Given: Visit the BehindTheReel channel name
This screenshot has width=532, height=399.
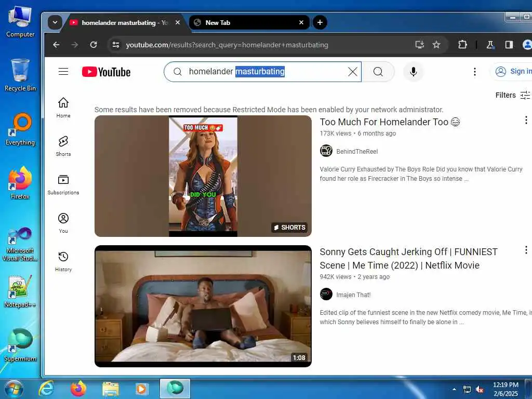Looking at the screenshot, I should click(357, 152).
